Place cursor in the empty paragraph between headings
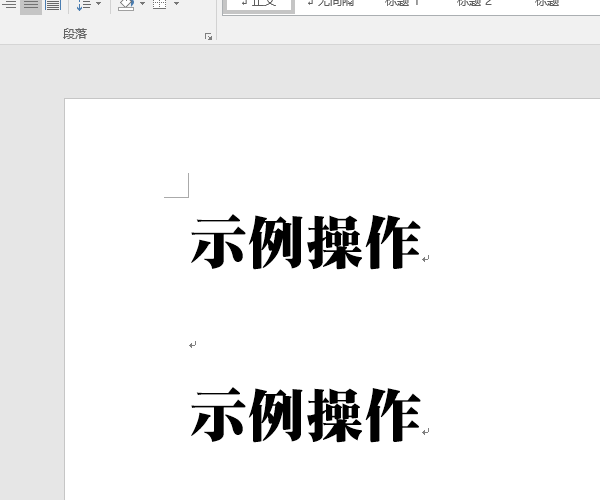The image size is (600, 500). 192,345
